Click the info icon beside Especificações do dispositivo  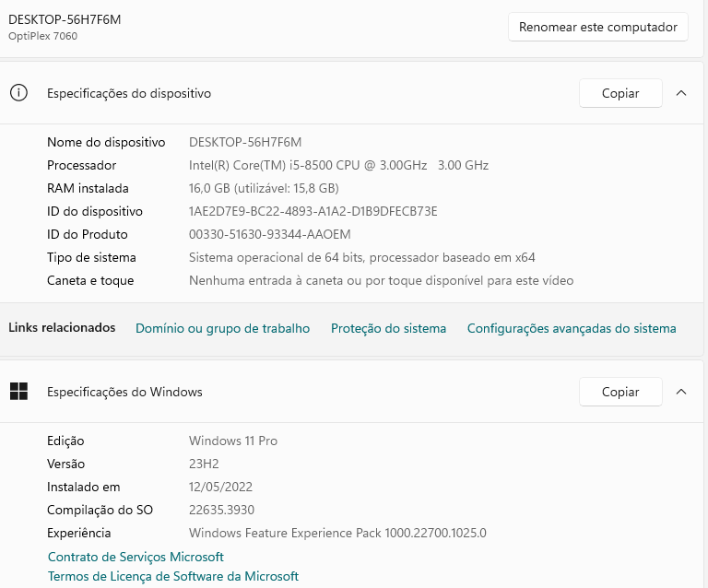click(19, 93)
